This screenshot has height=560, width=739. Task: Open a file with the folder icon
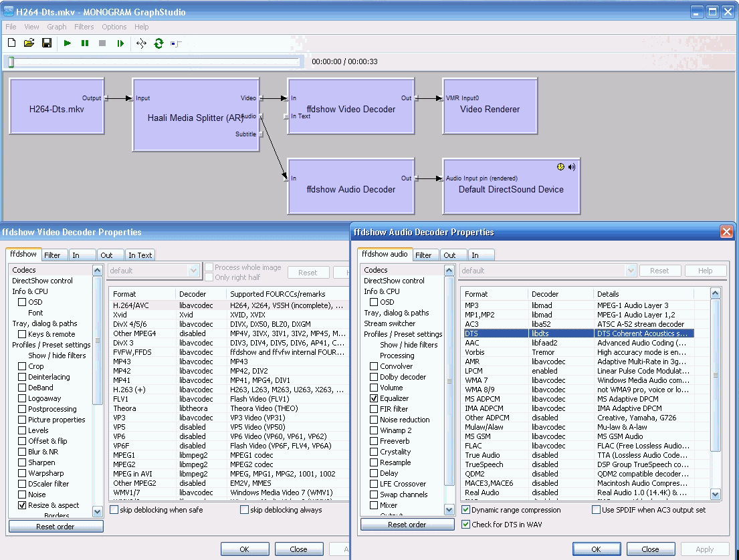[29, 43]
